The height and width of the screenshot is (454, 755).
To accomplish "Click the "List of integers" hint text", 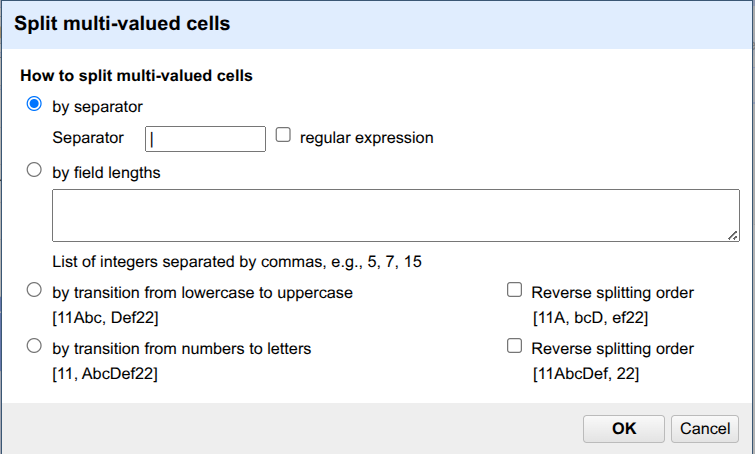I will [237, 262].
